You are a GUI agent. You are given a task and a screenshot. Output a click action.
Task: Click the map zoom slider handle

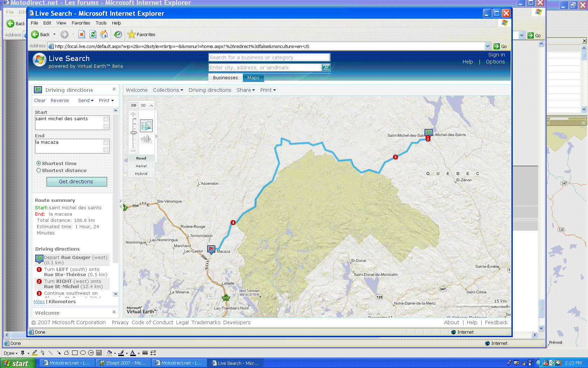[133, 132]
